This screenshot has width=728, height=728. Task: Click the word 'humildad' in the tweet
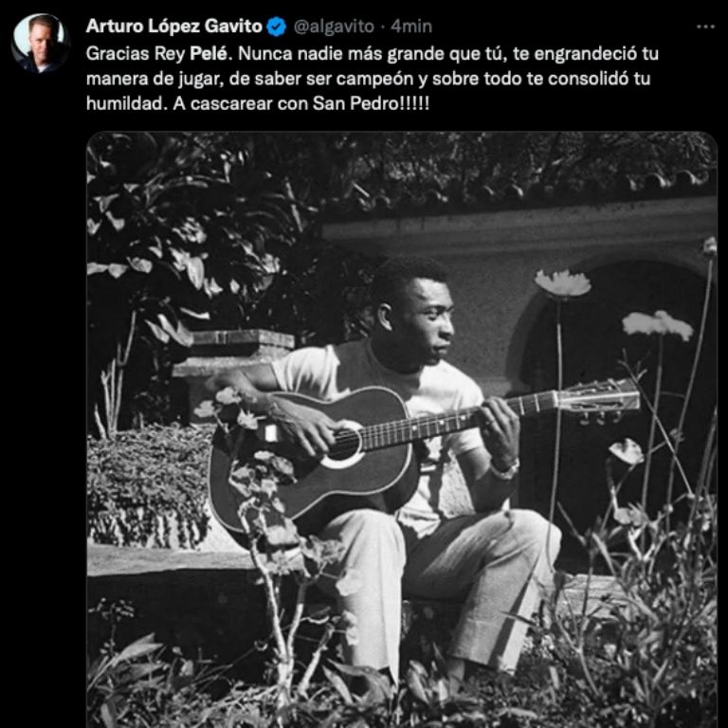coord(124,103)
